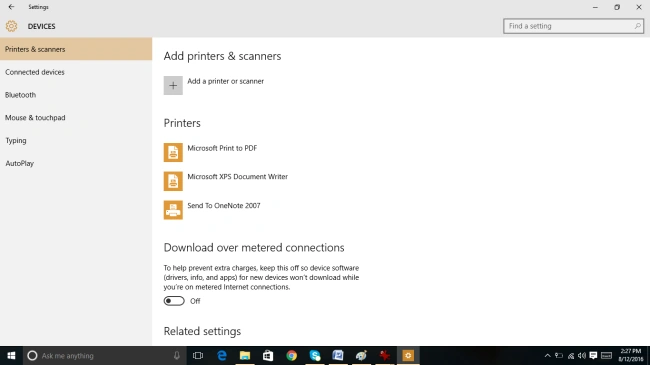Open the Action Center notifications icon
The height and width of the screenshot is (365, 650).
593,355
